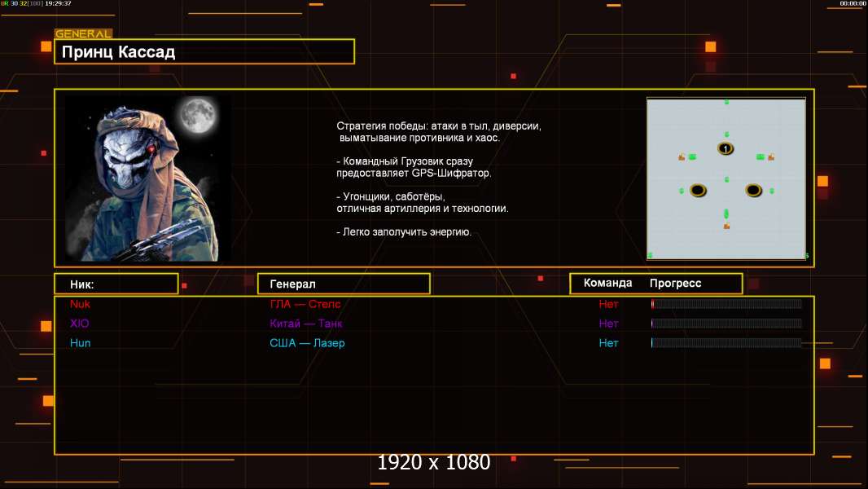
Task: Click tall green marker above bottom orange building
Action: point(726,214)
